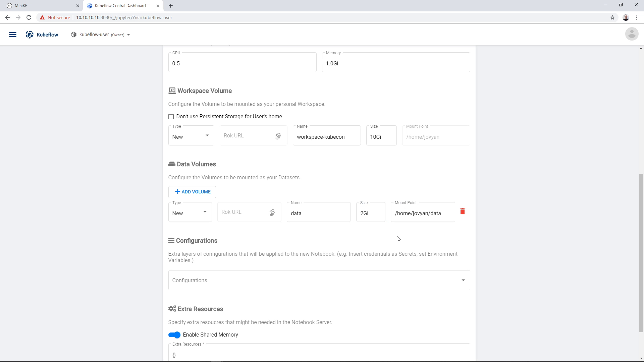Image resolution: width=644 pixels, height=362 pixels.
Task: Click the Workspace Volume heading
Action: (205, 91)
